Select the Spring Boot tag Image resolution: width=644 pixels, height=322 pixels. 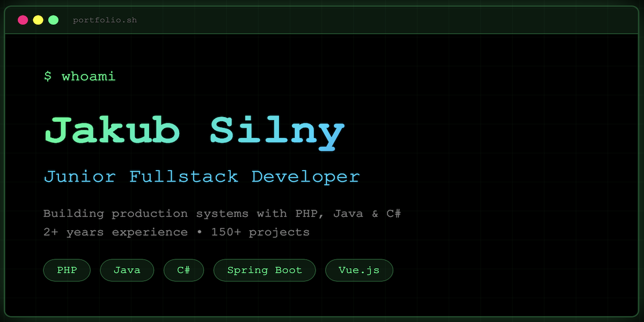pyautogui.click(x=265, y=270)
